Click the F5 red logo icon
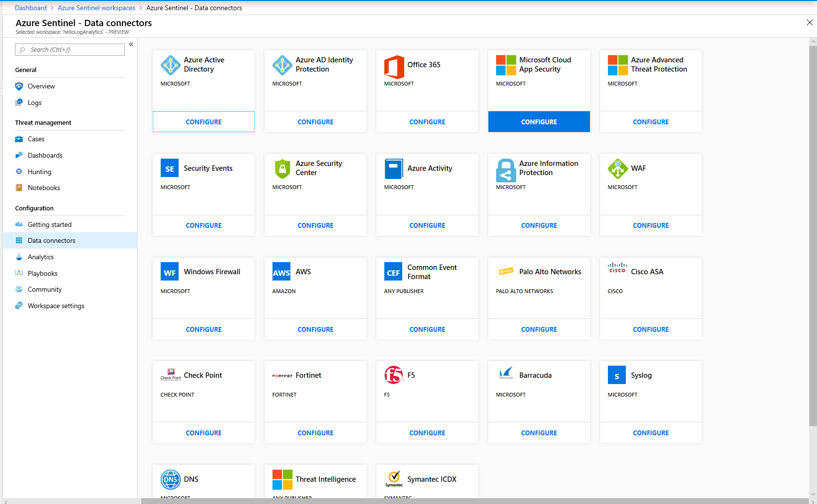 tap(393, 375)
